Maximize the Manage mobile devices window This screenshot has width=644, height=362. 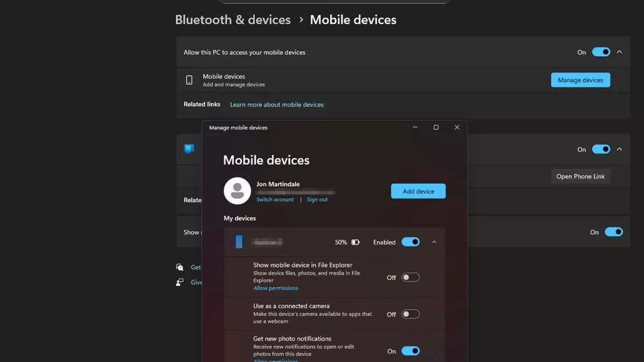point(436,128)
